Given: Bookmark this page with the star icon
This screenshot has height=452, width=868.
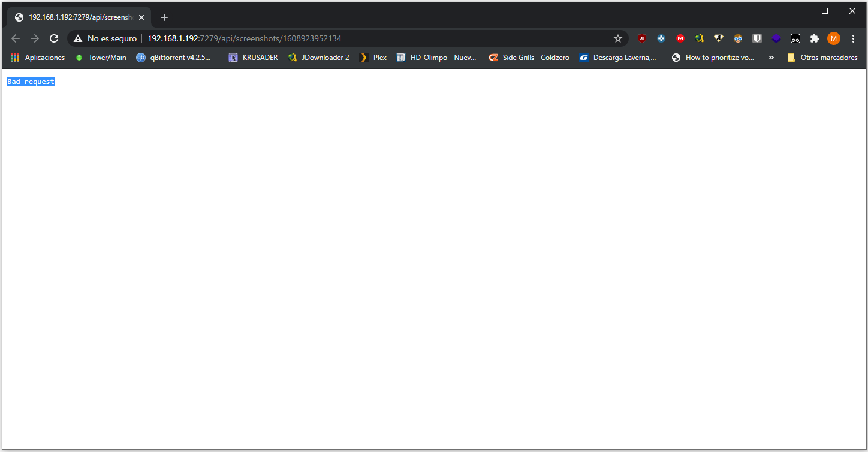Looking at the screenshot, I should 618,38.
